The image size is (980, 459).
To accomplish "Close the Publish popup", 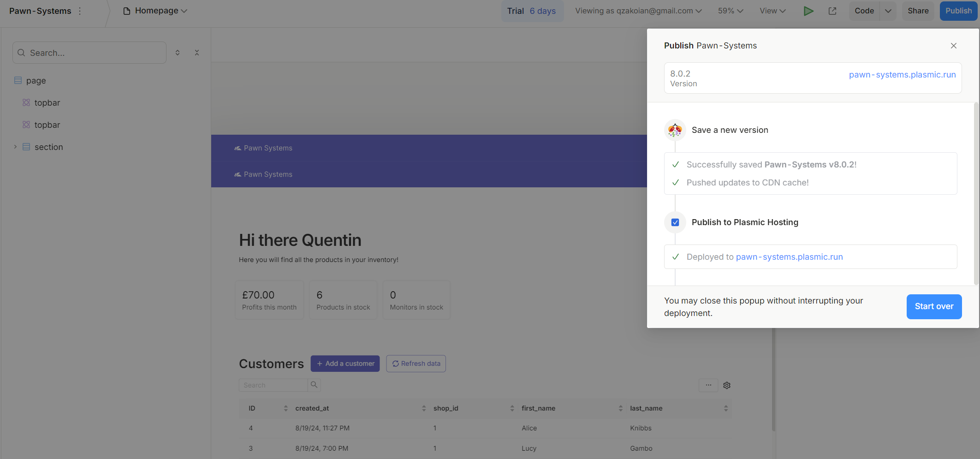I will click(953, 46).
